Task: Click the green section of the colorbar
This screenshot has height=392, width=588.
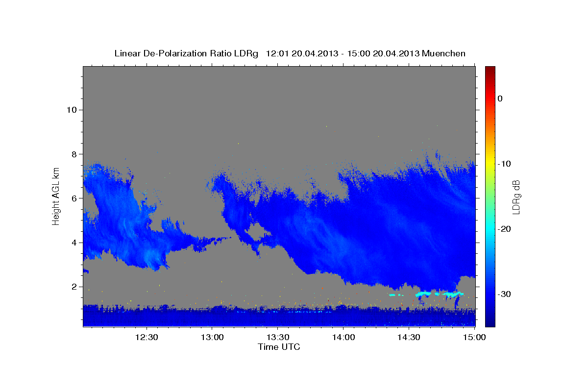Action: (490, 196)
